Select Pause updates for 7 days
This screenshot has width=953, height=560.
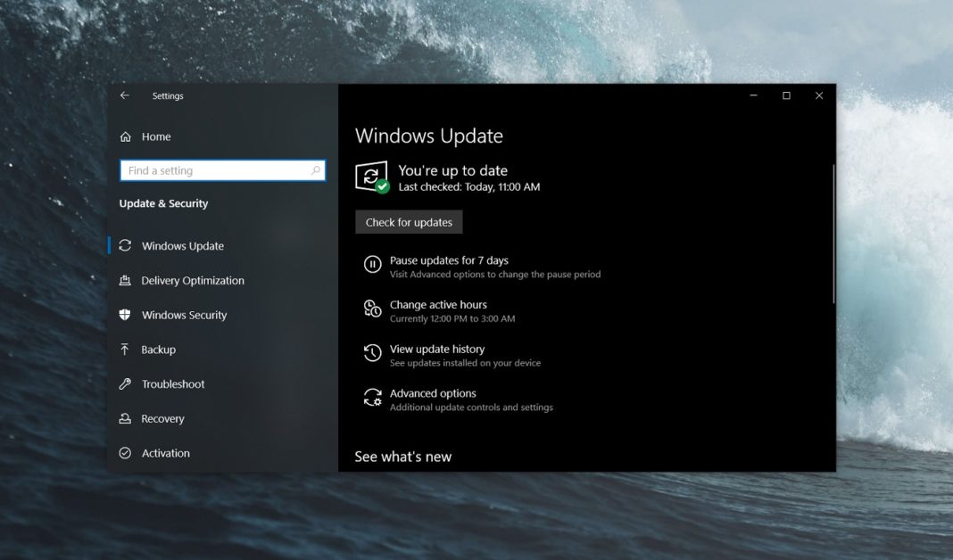coord(448,259)
